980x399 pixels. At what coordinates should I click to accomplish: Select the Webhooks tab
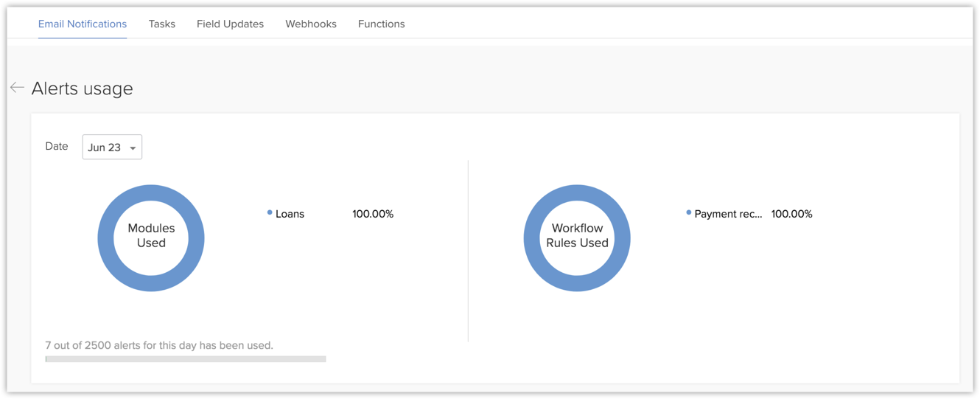311,24
